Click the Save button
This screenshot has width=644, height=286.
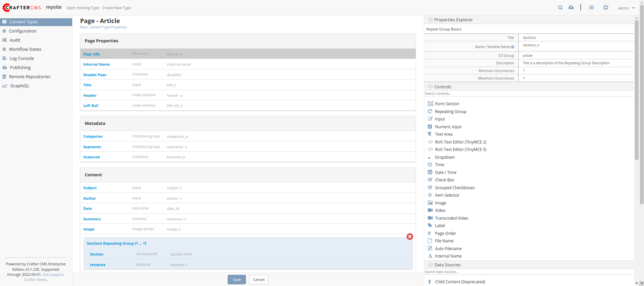pos(237,280)
